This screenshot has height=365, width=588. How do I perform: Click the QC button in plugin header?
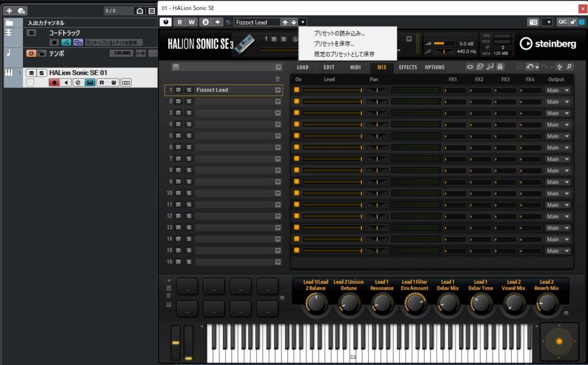point(563,22)
